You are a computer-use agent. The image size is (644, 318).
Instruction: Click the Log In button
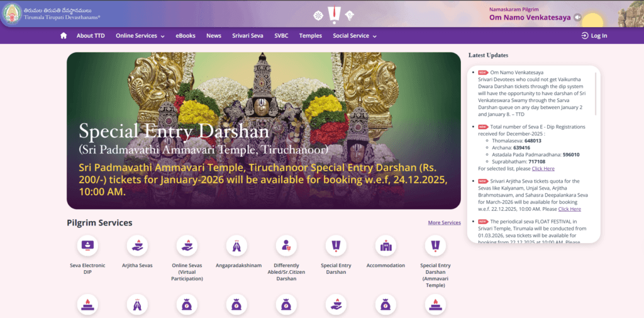pos(594,36)
